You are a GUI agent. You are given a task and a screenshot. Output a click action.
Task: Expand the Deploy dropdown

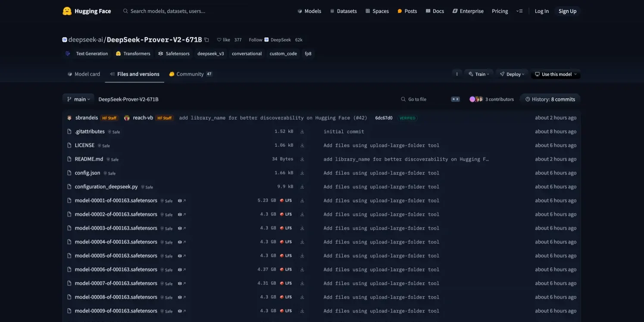click(x=512, y=74)
